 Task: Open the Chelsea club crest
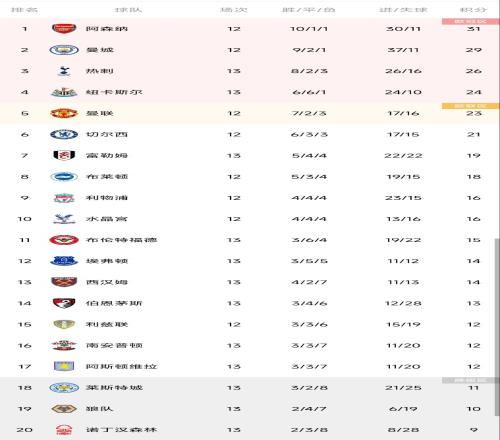click(x=64, y=134)
